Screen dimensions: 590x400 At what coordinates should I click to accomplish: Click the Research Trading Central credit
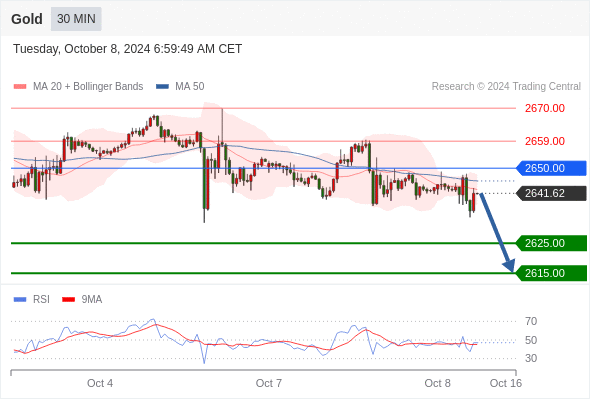(x=506, y=87)
